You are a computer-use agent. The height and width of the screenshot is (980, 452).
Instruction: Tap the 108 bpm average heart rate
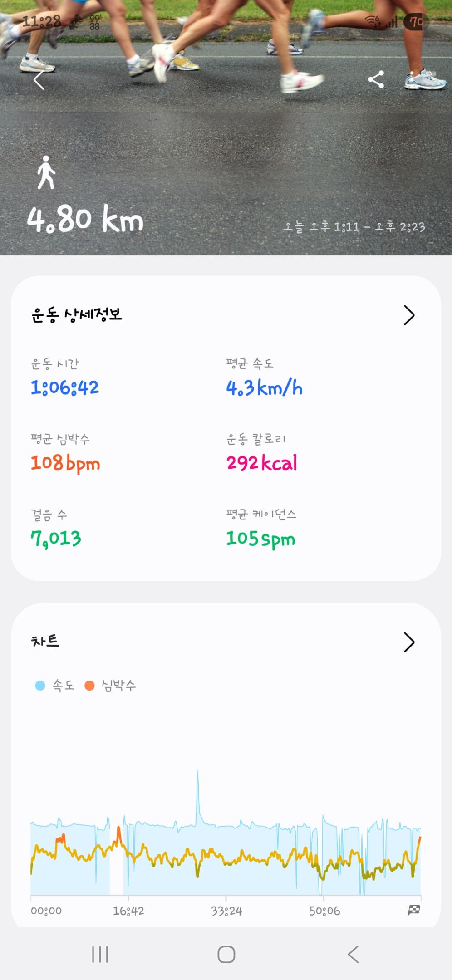tap(65, 463)
